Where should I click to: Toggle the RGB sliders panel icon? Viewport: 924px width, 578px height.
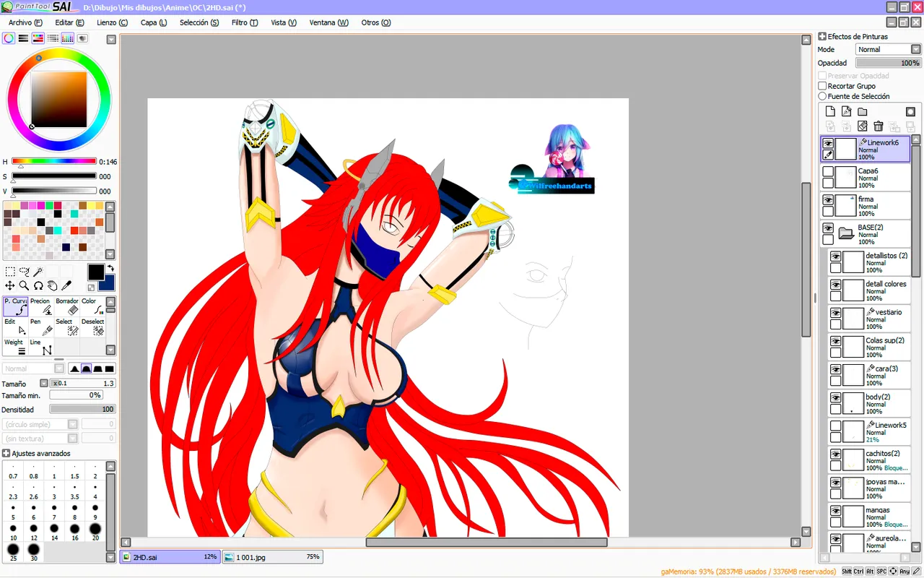(x=23, y=38)
